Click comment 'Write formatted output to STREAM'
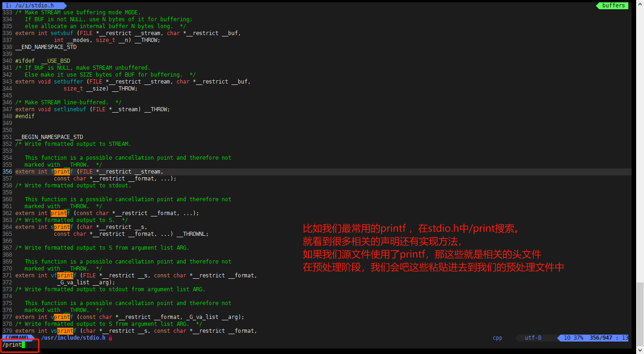The height and width of the screenshot is (354, 644). pos(73,144)
